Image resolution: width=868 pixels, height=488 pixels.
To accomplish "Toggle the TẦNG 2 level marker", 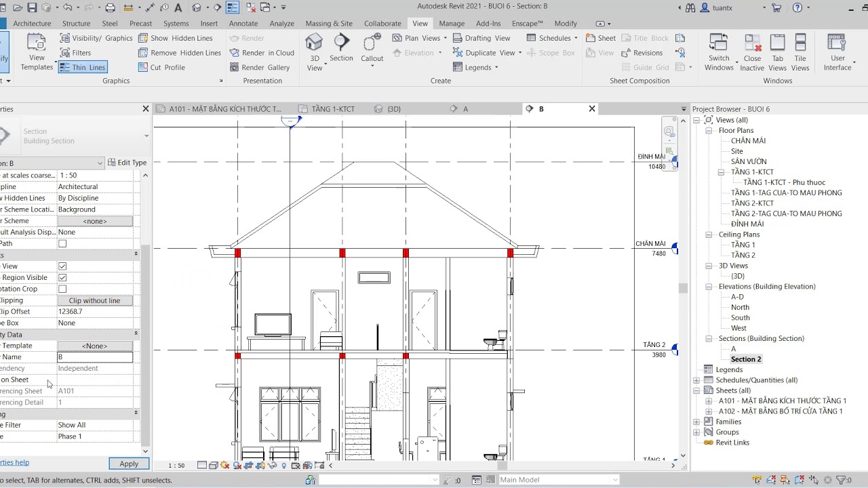I will 675,350.
